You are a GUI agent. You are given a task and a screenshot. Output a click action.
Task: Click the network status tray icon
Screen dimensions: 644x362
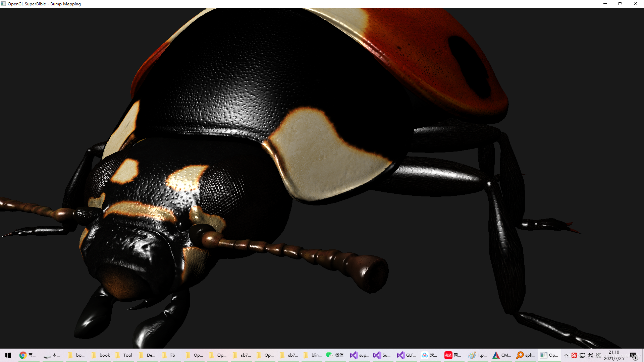tap(582, 355)
